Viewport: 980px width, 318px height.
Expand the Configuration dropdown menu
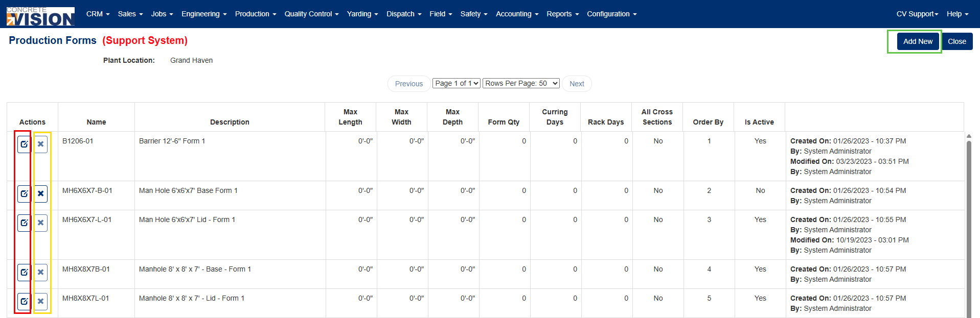[611, 14]
